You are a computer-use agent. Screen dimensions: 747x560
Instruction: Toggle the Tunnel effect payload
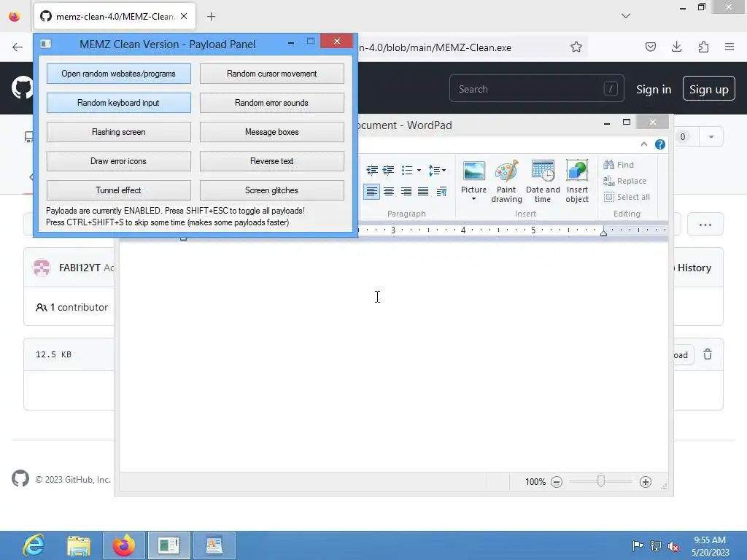[119, 190]
